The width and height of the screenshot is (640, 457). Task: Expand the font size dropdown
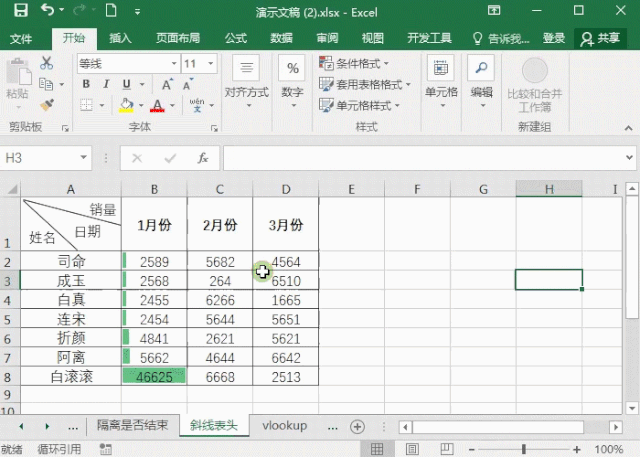(211, 63)
